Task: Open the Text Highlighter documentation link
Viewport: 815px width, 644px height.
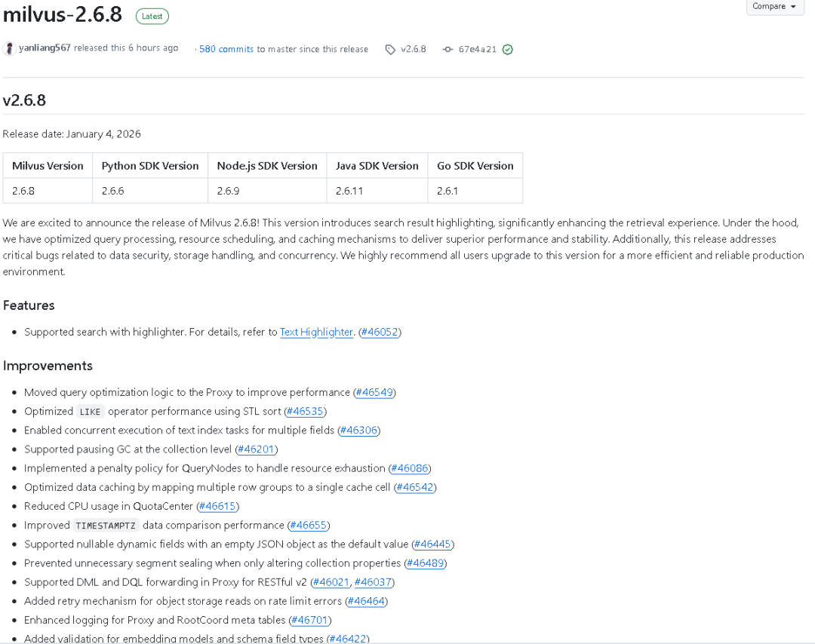Action: 316,332
